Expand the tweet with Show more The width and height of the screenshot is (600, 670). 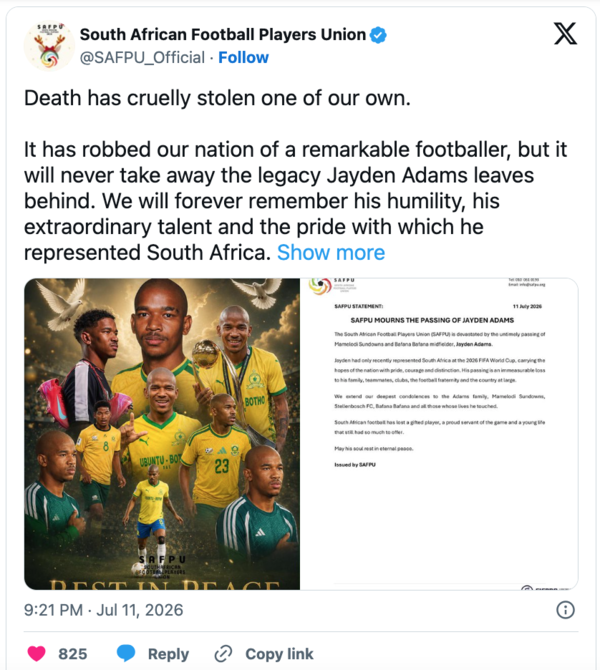(331, 252)
